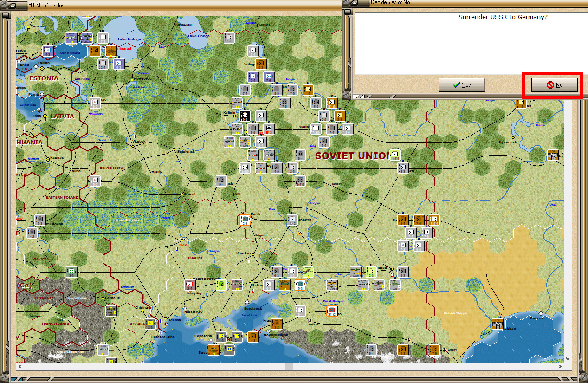588x383 pixels.
Task: Click the Vitebsk city label
Action: pyautogui.click(x=139, y=141)
